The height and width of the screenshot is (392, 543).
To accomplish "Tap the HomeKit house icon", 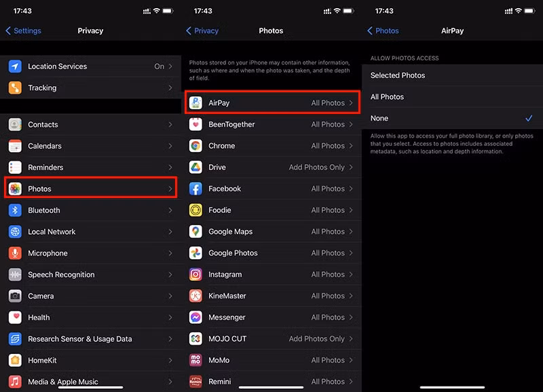I will 15,361.
